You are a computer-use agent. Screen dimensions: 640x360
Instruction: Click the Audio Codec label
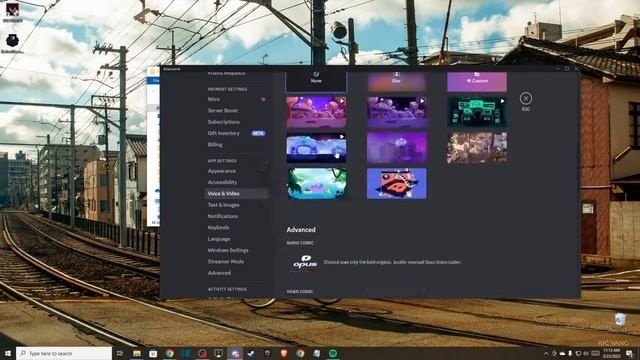point(300,243)
